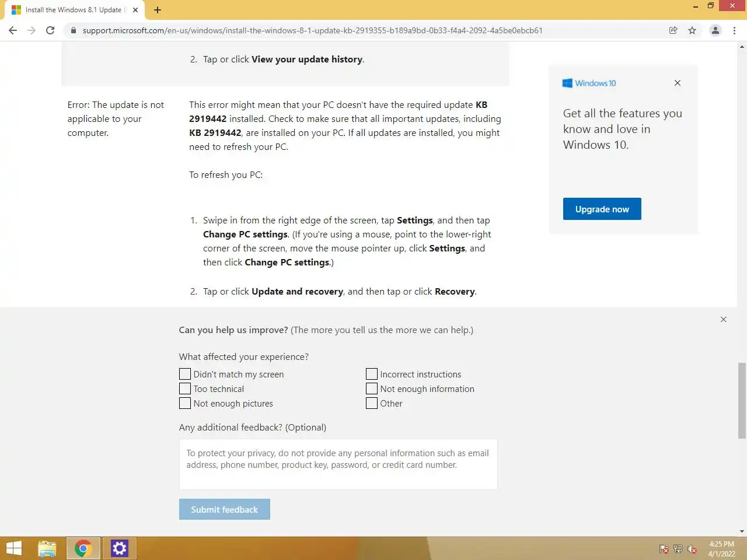Click the page vertical scrollbar thumb
The image size is (747, 560).
[x=742, y=400]
